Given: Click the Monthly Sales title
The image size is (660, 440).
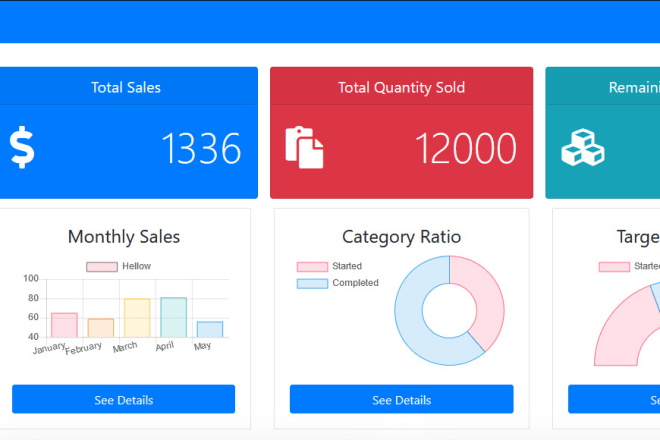Looking at the screenshot, I should point(124,237).
